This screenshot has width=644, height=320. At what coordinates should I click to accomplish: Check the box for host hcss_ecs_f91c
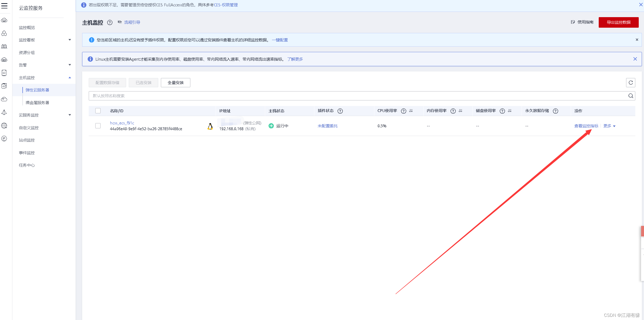tap(98, 126)
